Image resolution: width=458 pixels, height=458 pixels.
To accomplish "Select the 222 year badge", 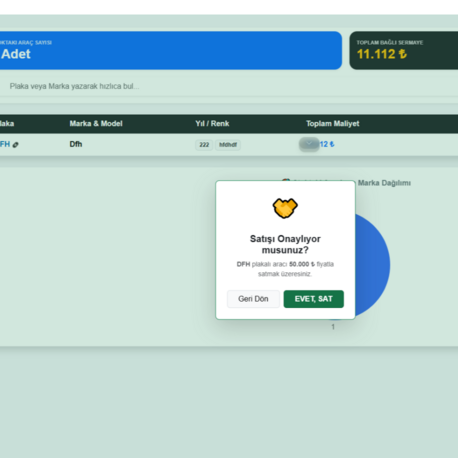I will (204, 145).
